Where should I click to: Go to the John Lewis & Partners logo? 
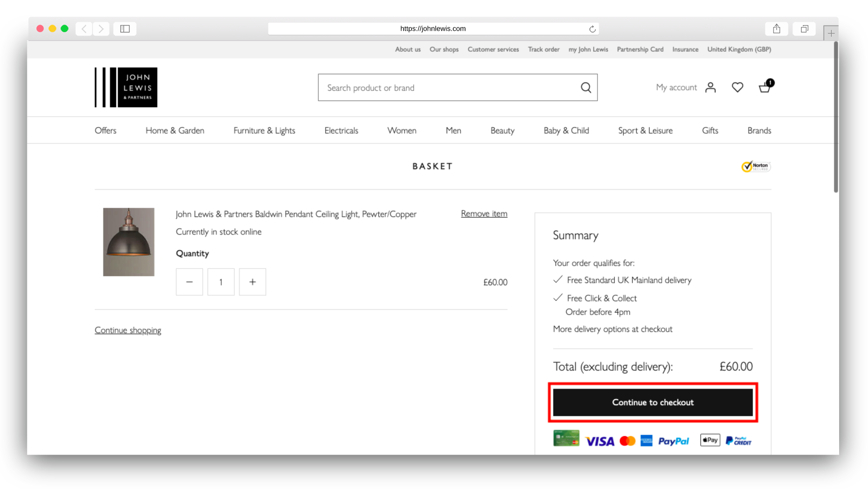point(126,87)
